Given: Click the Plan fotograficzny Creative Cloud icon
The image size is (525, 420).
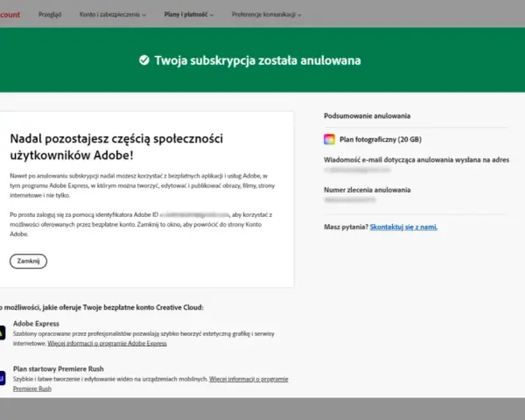Looking at the screenshot, I should [x=330, y=139].
